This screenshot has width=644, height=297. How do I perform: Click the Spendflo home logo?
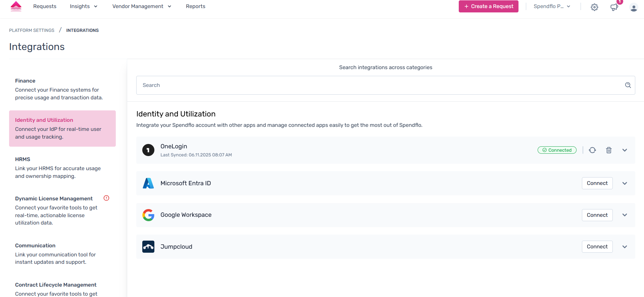16,6
